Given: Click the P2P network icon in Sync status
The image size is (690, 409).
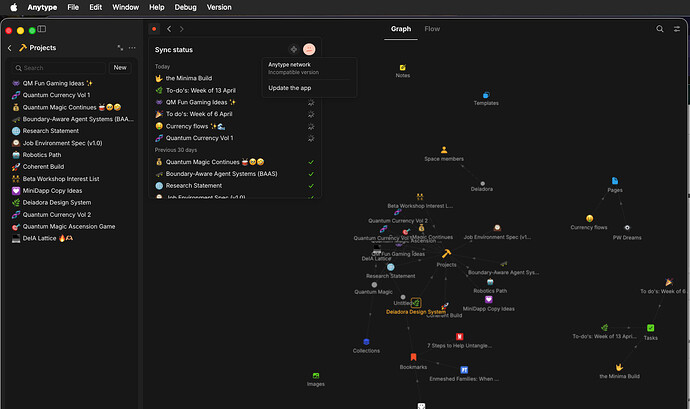Looking at the screenshot, I should pyautogui.click(x=294, y=49).
